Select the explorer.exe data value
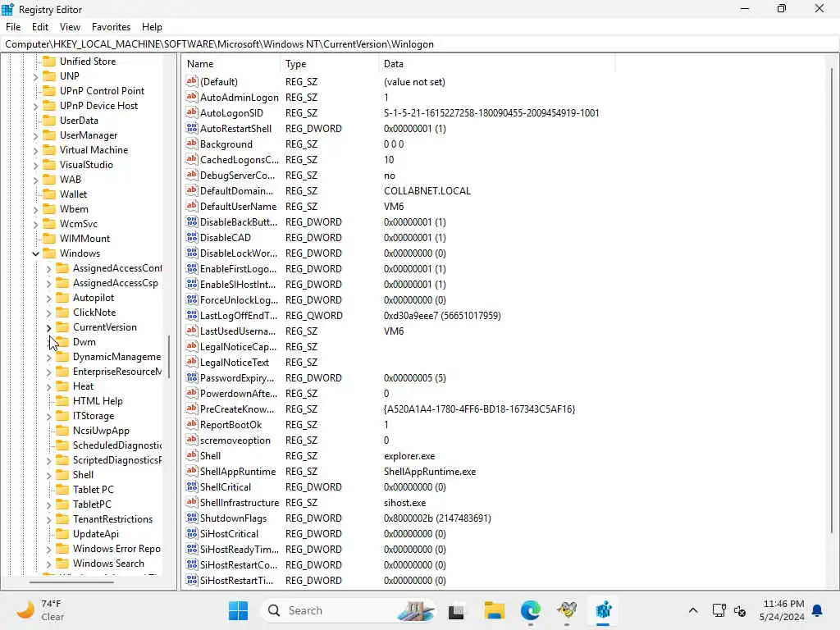This screenshot has height=630, width=840. (409, 456)
